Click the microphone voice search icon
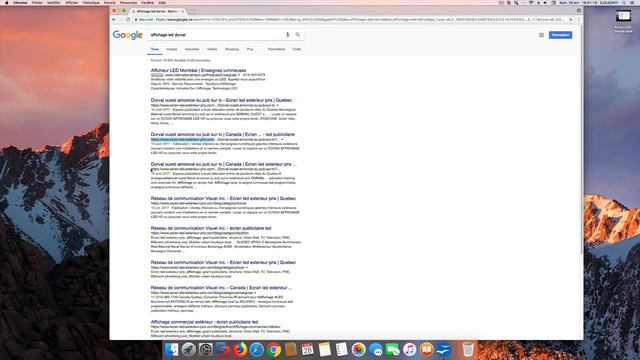640x360 pixels. 287,35
